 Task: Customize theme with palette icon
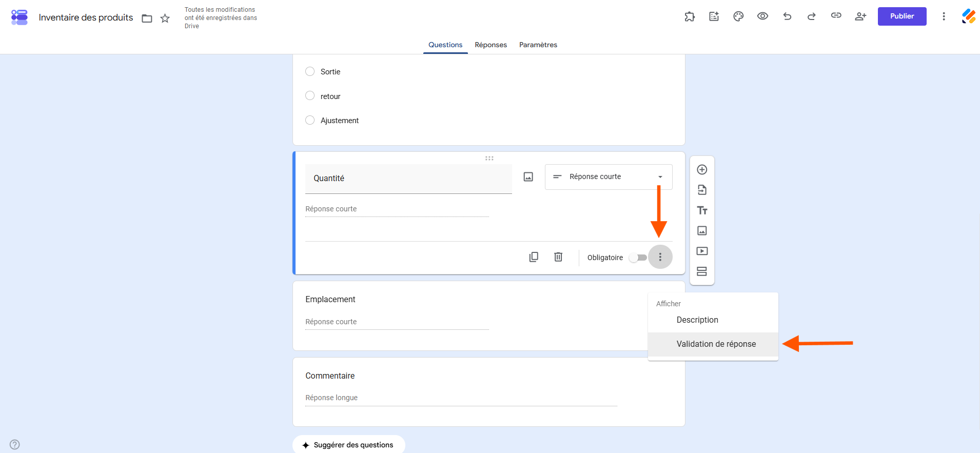pyautogui.click(x=738, y=16)
